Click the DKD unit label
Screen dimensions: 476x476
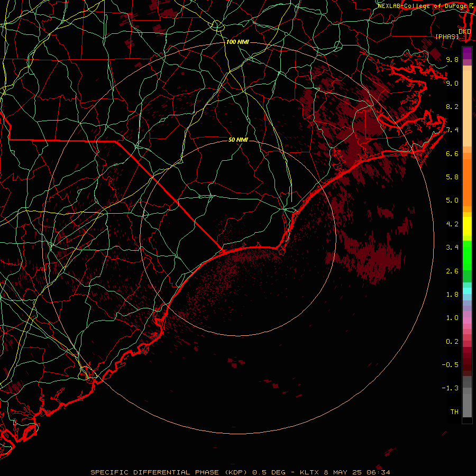click(x=465, y=32)
